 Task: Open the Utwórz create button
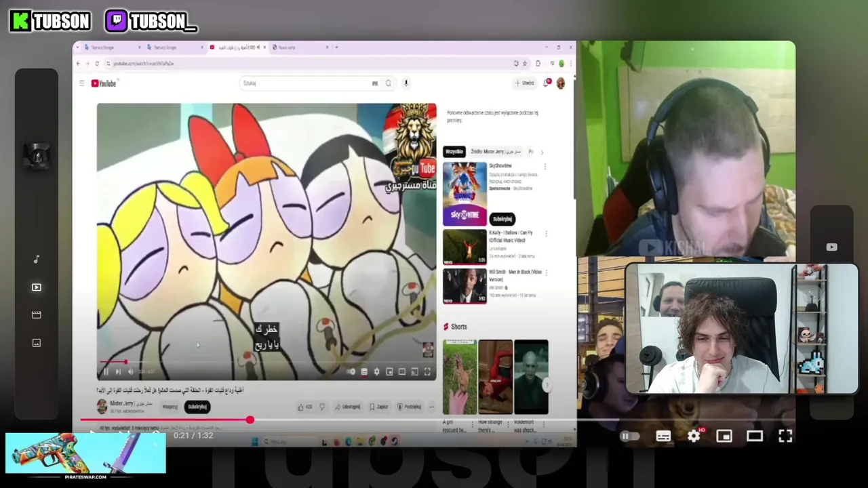[x=525, y=83]
